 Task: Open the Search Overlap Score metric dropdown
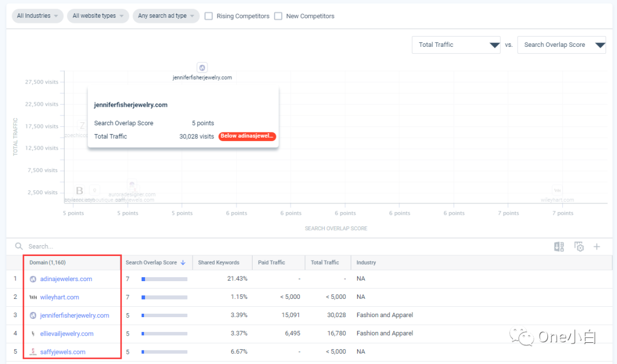click(x=562, y=45)
